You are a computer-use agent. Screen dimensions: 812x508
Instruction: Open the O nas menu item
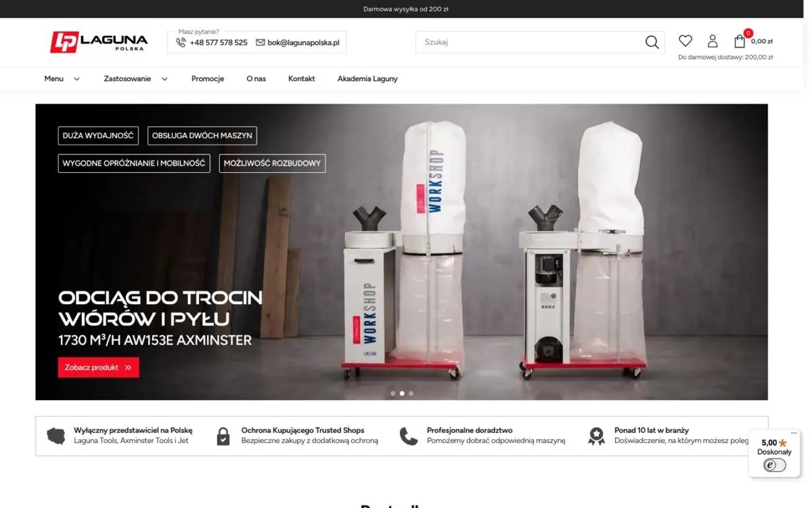256,79
